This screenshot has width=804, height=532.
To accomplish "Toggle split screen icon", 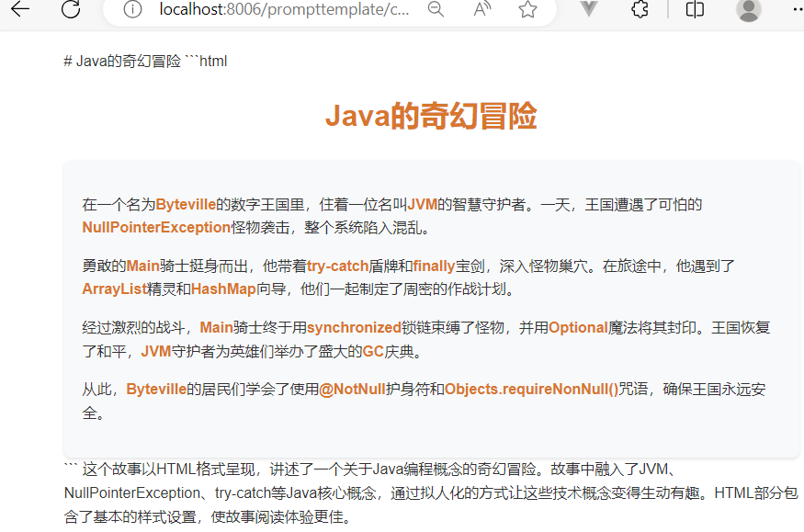I will click(x=695, y=9).
